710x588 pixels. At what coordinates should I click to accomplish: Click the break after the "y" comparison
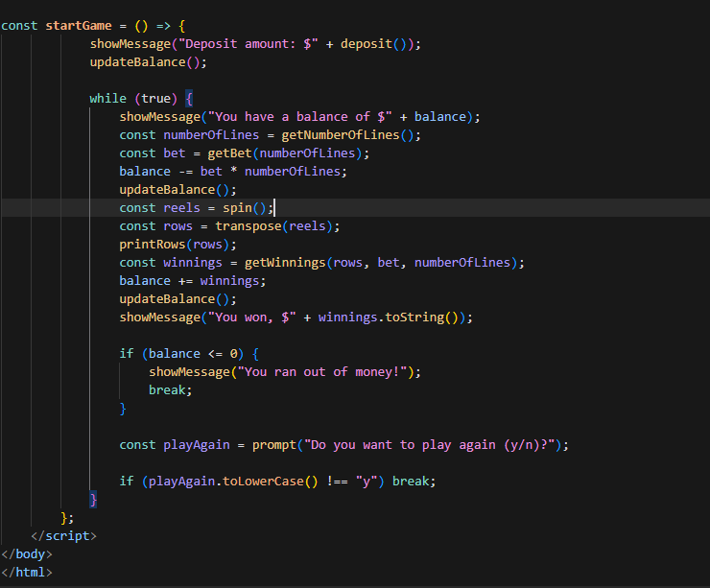414,482
